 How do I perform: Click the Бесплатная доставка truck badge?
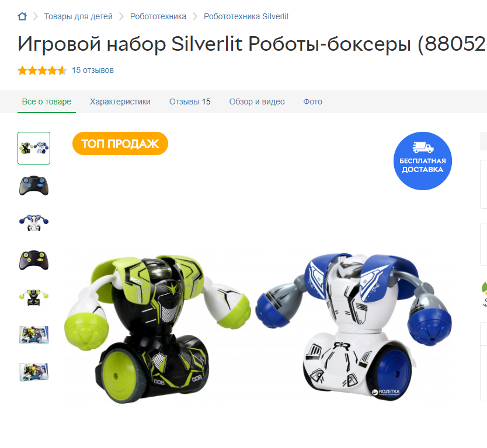422,161
